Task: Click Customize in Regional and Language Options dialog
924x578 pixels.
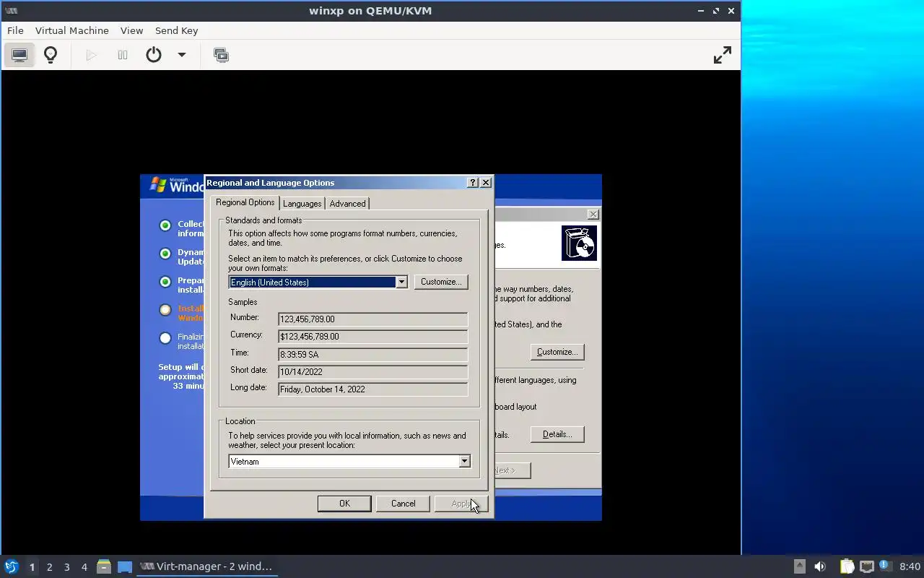Action: coord(441,282)
